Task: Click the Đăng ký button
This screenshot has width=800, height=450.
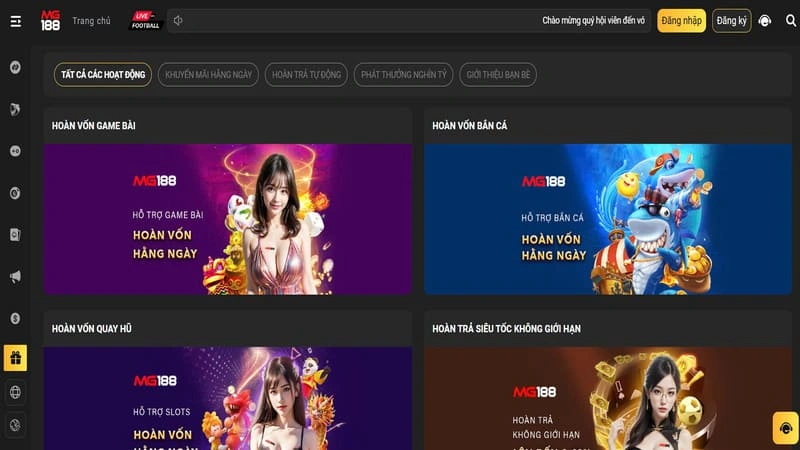Action: 731,21
